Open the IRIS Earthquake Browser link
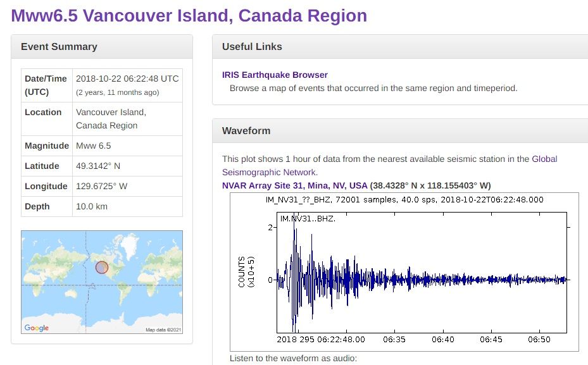Image resolution: width=588 pixels, height=365 pixels. click(x=275, y=75)
